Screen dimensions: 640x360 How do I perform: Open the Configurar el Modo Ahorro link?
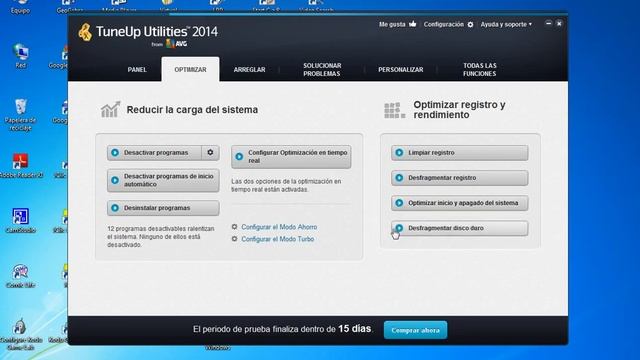coord(279,227)
